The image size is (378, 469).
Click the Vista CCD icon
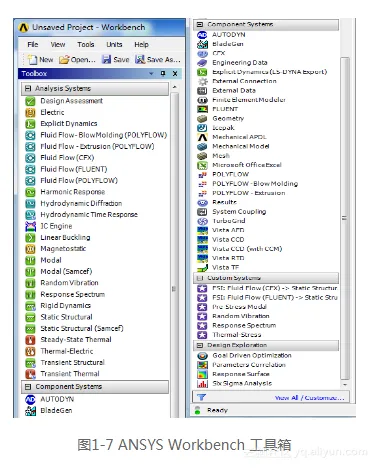point(202,239)
